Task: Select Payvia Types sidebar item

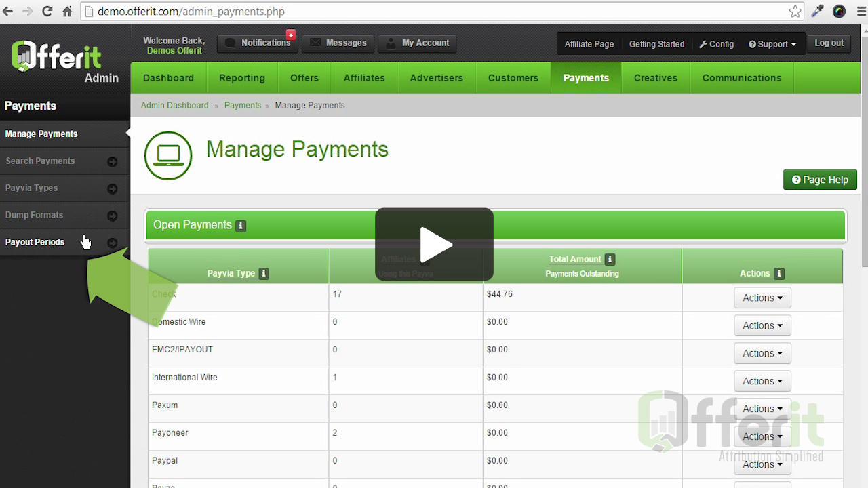Action: 64,188
